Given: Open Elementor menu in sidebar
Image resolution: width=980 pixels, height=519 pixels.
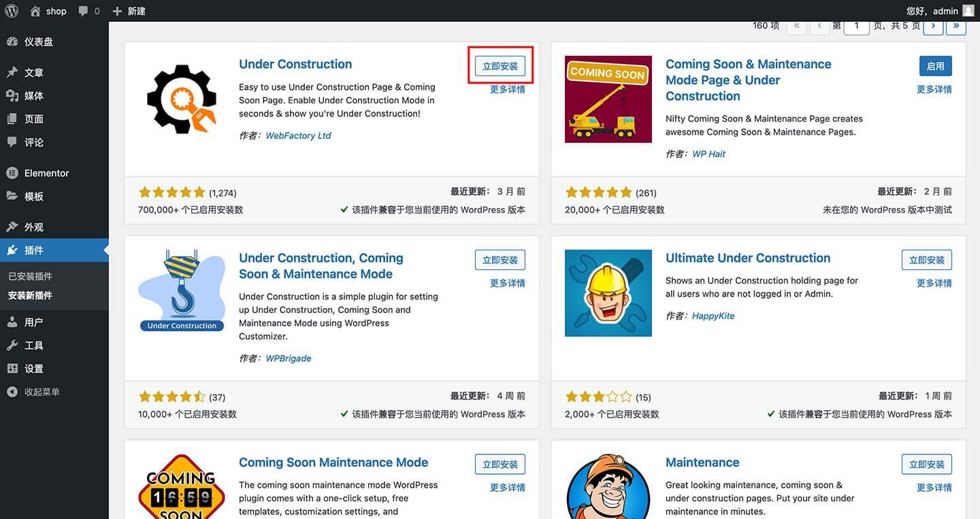Looking at the screenshot, I should (x=54, y=173).
